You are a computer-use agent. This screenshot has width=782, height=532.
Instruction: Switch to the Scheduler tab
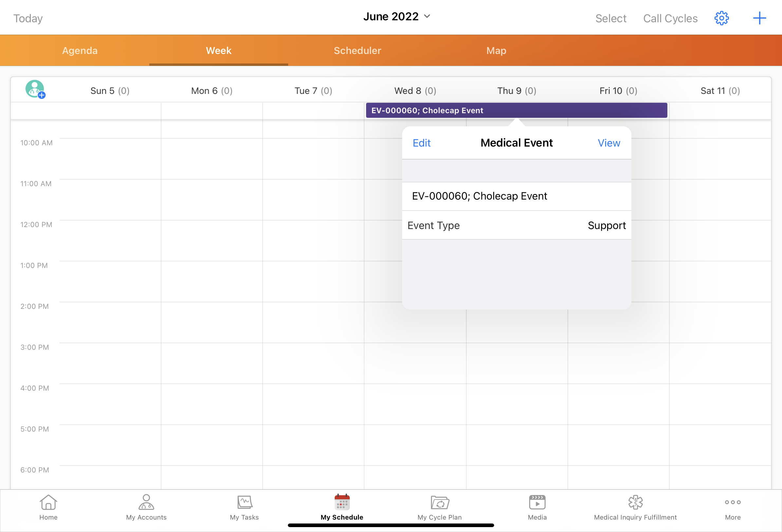click(x=357, y=50)
